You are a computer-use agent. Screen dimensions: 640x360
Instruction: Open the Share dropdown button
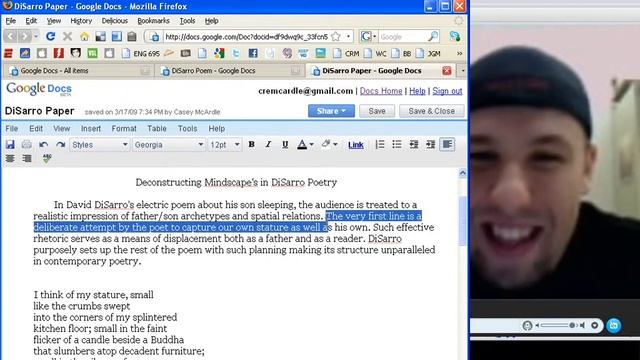(x=331, y=111)
